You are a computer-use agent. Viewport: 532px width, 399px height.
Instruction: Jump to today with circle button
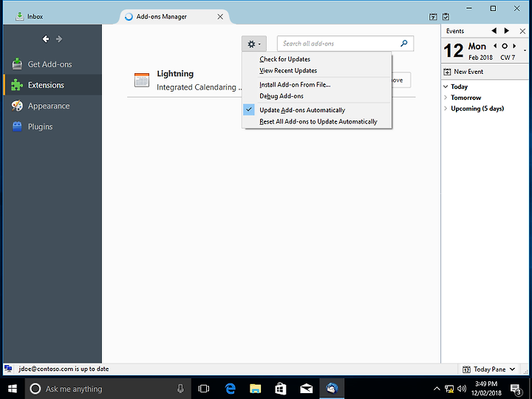click(505, 46)
